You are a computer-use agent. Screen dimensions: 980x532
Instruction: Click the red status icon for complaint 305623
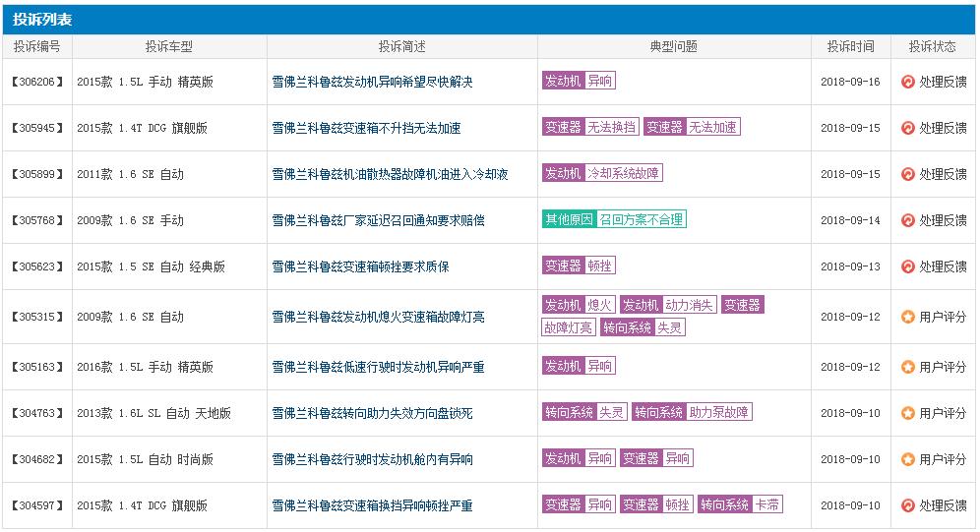pos(907,266)
